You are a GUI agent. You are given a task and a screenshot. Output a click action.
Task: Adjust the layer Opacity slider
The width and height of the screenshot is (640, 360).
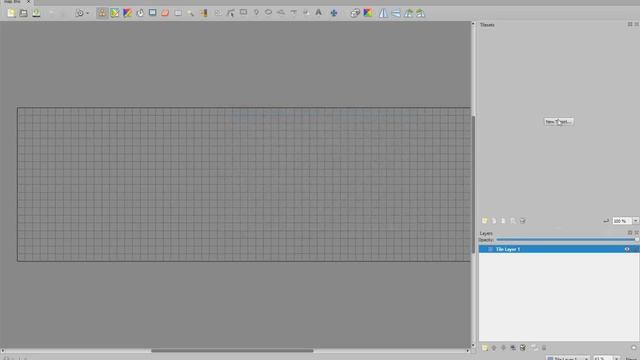pyautogui.click(x=567, y=240)
